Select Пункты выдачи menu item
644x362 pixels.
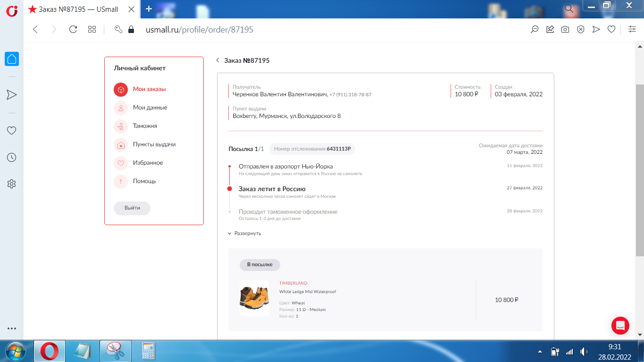tap(154, 144)
